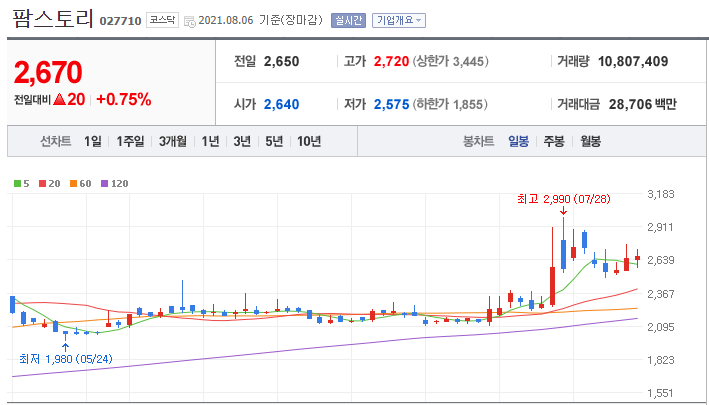Select the 1일 line chart tab
The width and height of the screenshot is (709, 405).
93,141
